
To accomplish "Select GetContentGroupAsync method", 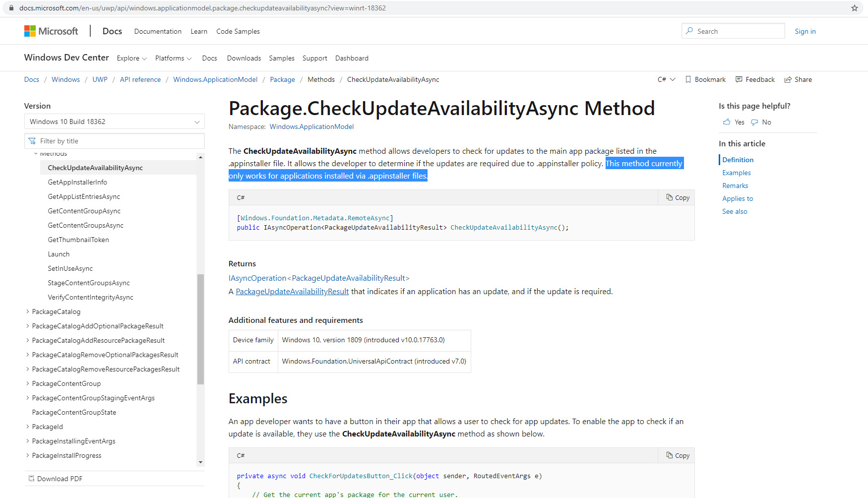I will pyautogui.click(x=84, y=211).
